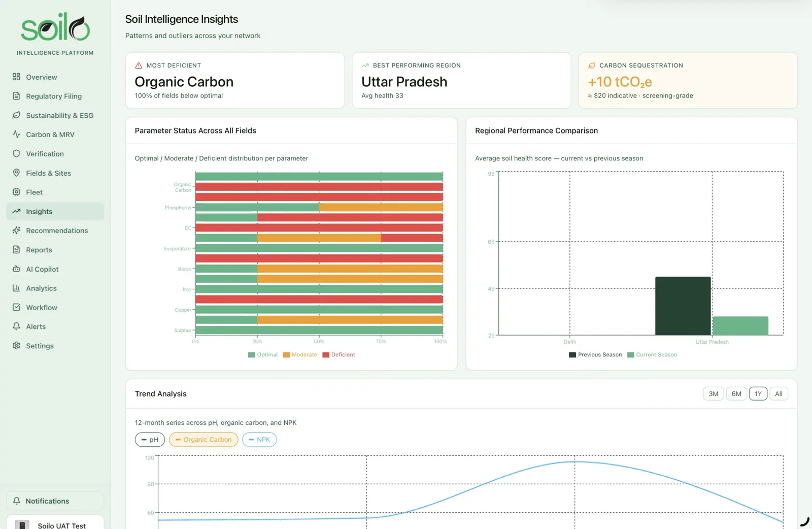Image resolution: width=812 pixels, height=529 pixels.
Task: Click the Workflow checkbox icon
Action: tap(16, 307)
